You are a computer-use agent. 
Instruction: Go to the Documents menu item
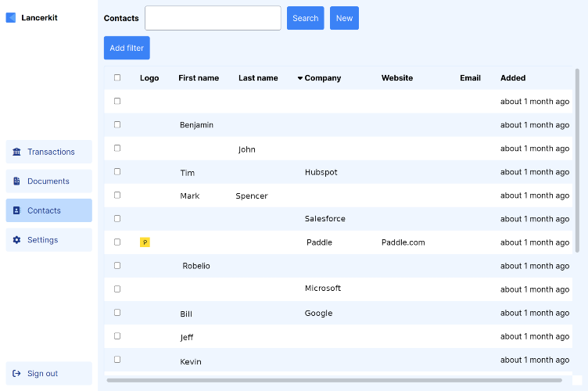pyautogui.click(x=48, y=181)
